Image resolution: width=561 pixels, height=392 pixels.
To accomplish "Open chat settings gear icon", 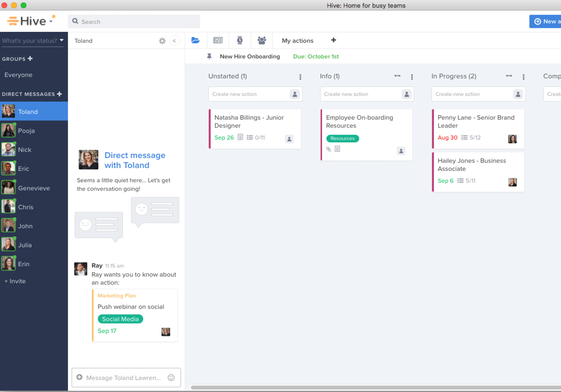I will (x=162, y=41).
